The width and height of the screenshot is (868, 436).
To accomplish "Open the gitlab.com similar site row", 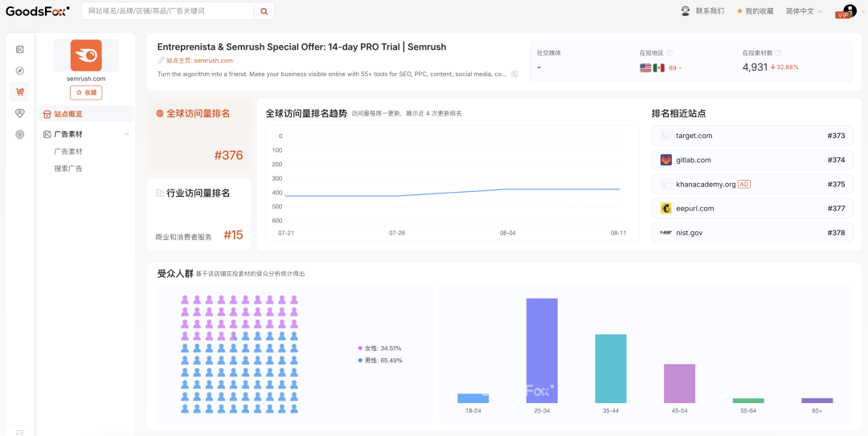I will pyautogui.click(x=753, y=160).
